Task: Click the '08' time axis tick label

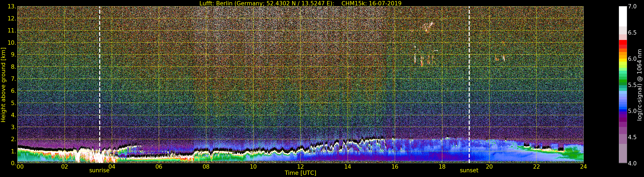Action: 206,167
